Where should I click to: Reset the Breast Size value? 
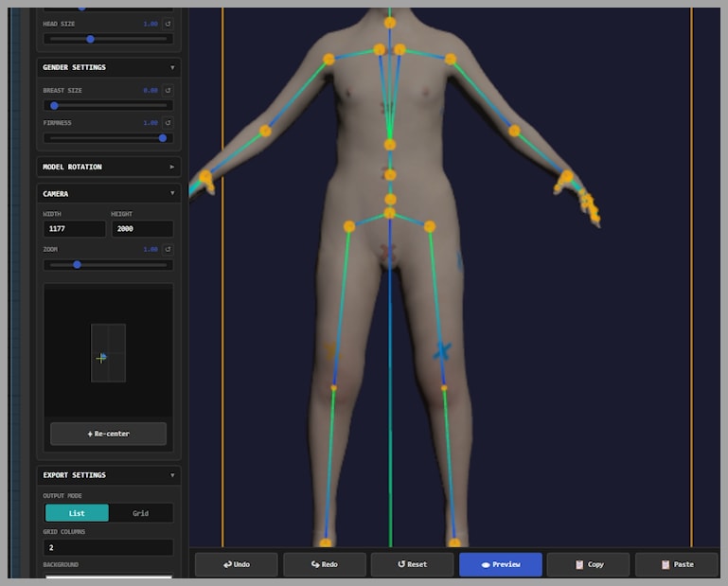(x=168, y=90)
